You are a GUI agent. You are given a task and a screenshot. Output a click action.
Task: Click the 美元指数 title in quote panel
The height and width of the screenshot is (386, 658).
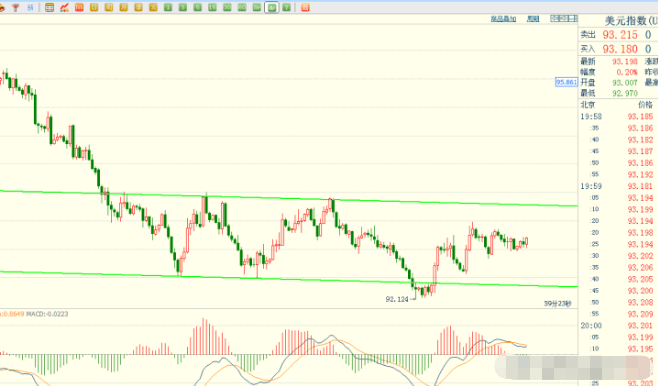[x=625, y=21]
